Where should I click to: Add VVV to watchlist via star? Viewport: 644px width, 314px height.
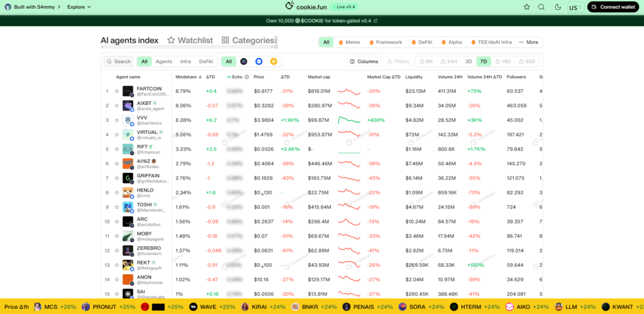(117, 120)
